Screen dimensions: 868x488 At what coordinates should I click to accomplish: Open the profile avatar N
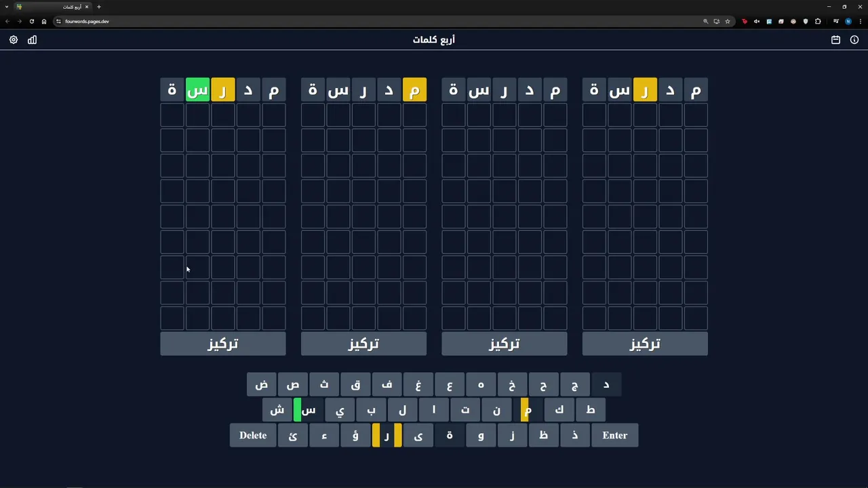pyautogui.click(x=848, y=21)
